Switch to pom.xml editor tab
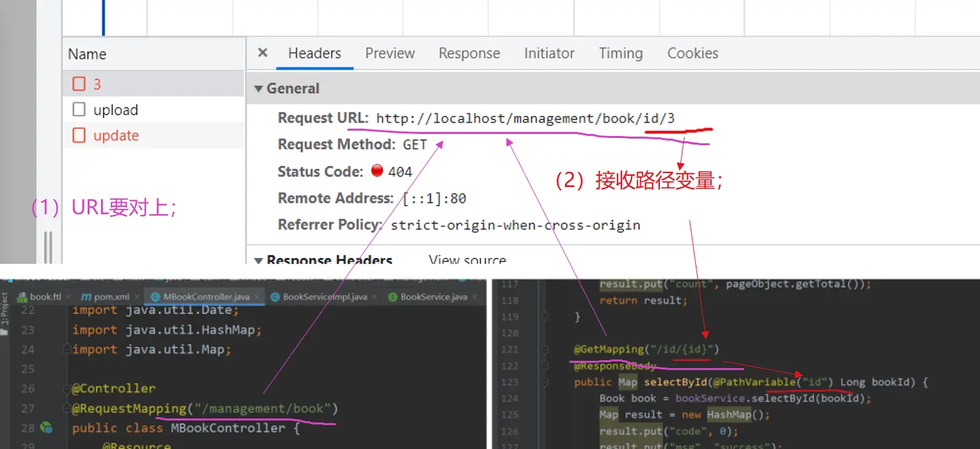Viewport: 980px width, 449px height. (x=112, y=296)
